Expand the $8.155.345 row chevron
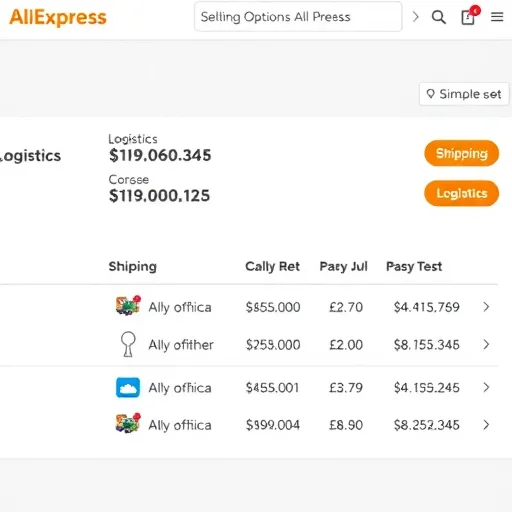The height and width of the screenshot is (512, 512). tap(486, 344)
